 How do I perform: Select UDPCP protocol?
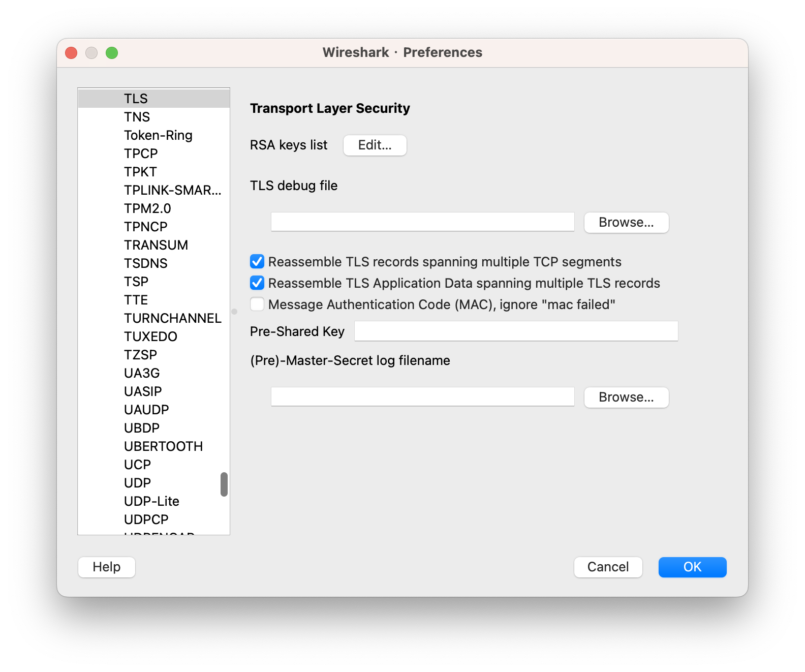pyautogui.click(x=153, y=520)
